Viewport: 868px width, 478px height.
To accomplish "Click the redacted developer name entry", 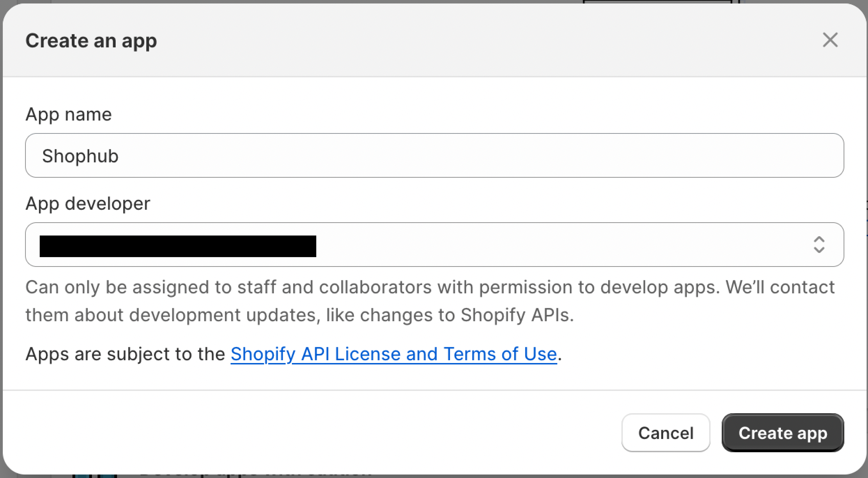I will click(x=178, y=245).
